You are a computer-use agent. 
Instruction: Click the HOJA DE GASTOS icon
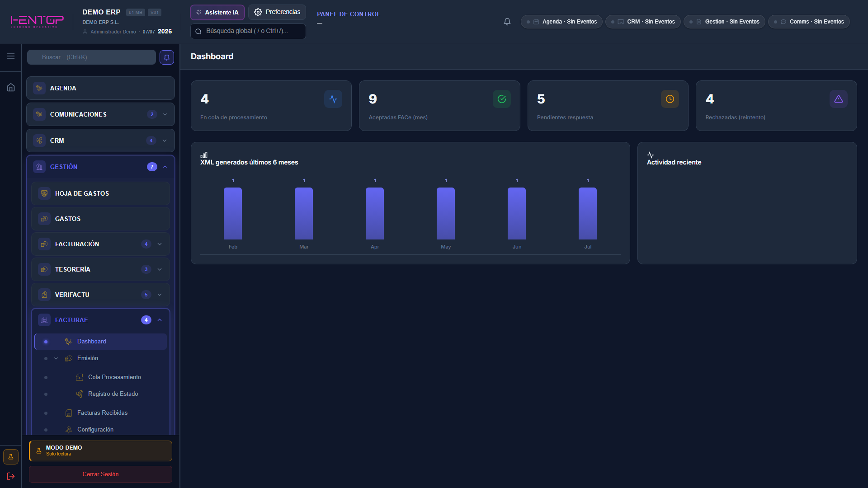click(x=44, y=193)
